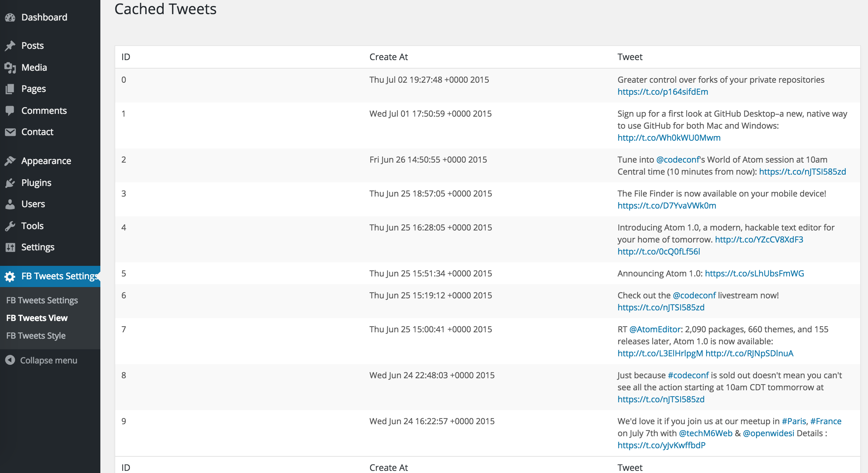Click the Plugins plug icon
Screen dimensions: 868x473
click(10, 183)
